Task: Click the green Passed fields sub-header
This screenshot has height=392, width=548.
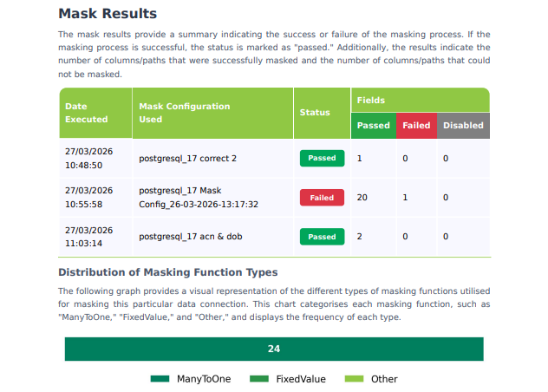Action: pyautogui.click(x=373, y=126)
